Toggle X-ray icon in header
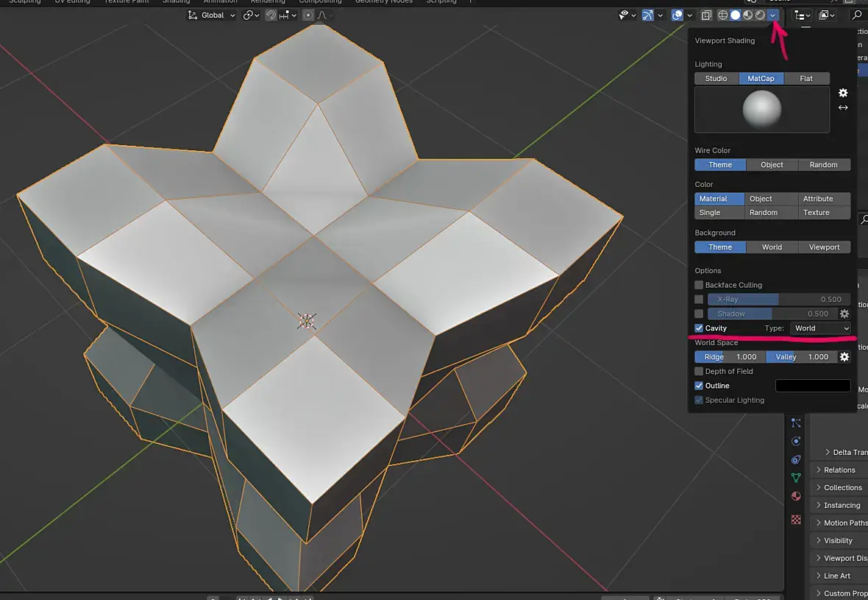 (x=706, y=15)
